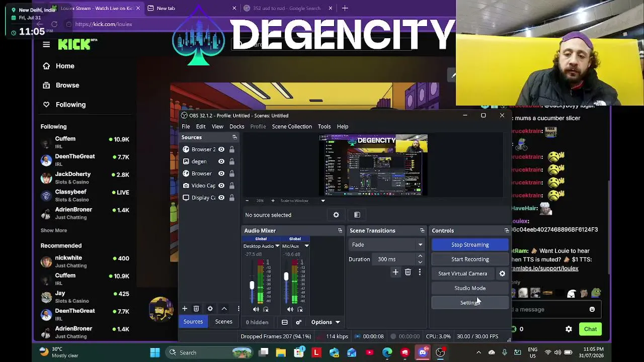Pop out the Scene Transitions dock
The image size is (644, 362).
pos(422,230)
